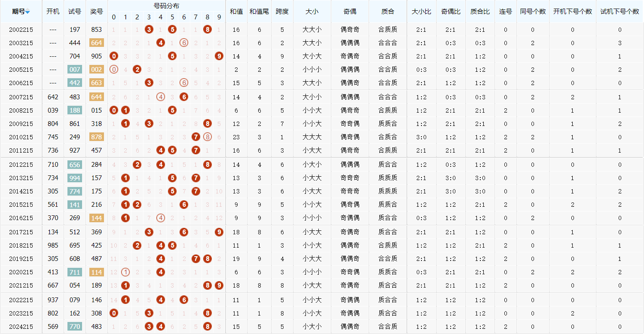Click red ball 0 in row 2008215
Image resolution: width=644 pixels, height=334 pixels.
pyautogui.click(x=114, y=110)
